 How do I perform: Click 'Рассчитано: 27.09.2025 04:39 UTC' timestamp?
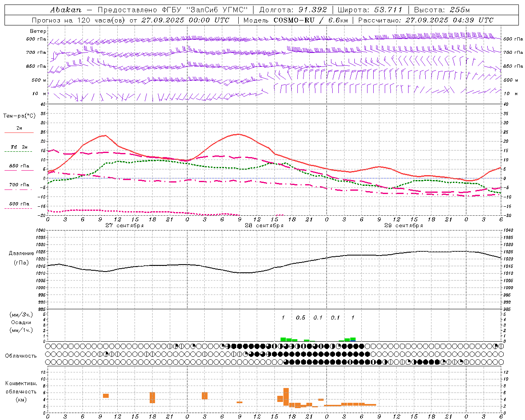pos(426,20)
